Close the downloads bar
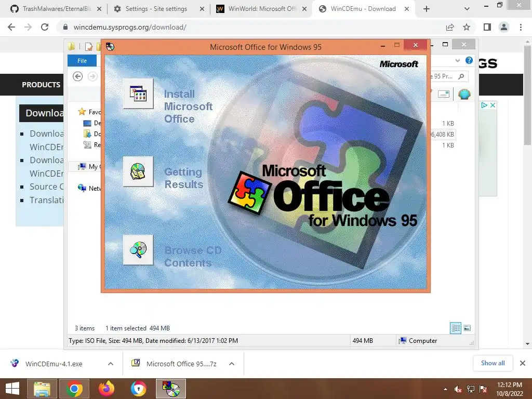Viewport: 532px width, 399px height. [x=523, y=363]
